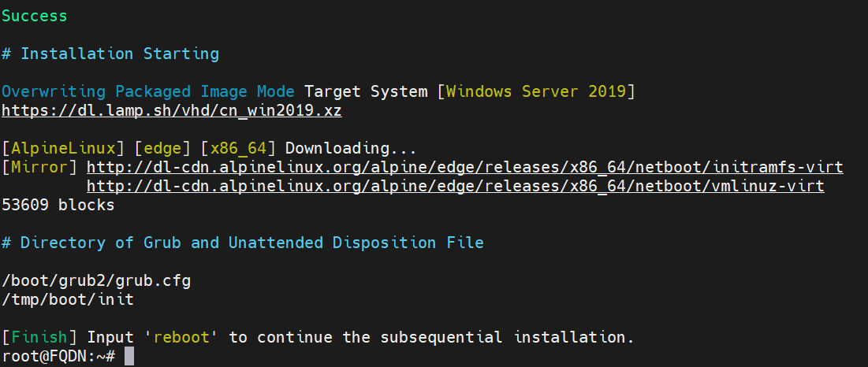Viewport: 868px width, 367px height.
Task: Click the bracketed 'x86_64' architecture label
Action: click(x=237, y=148)
